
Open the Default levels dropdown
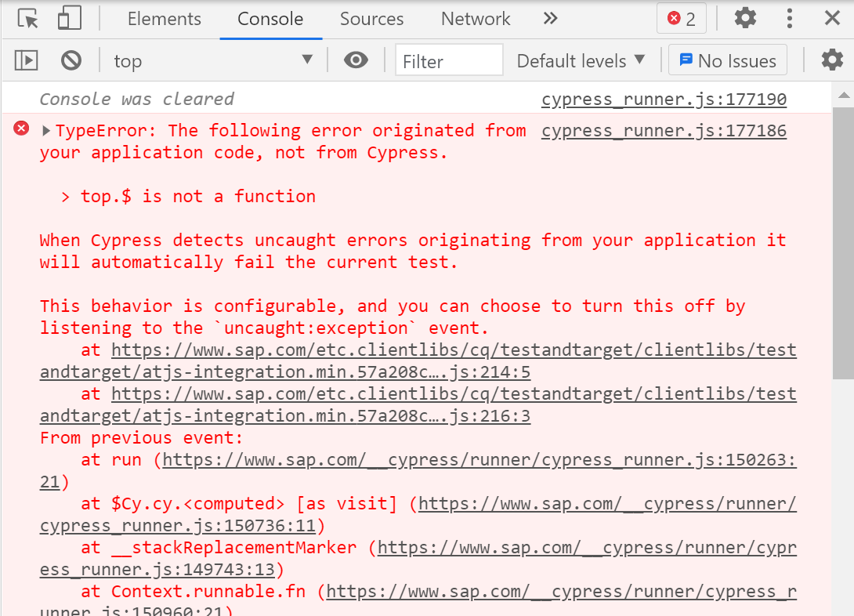tap(581, 60)
